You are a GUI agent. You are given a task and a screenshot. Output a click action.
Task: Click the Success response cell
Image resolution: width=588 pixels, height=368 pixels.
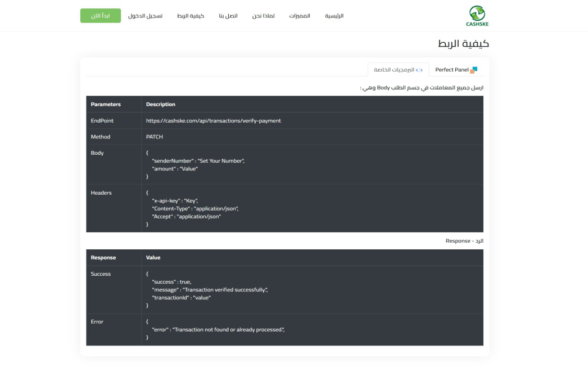114,290
